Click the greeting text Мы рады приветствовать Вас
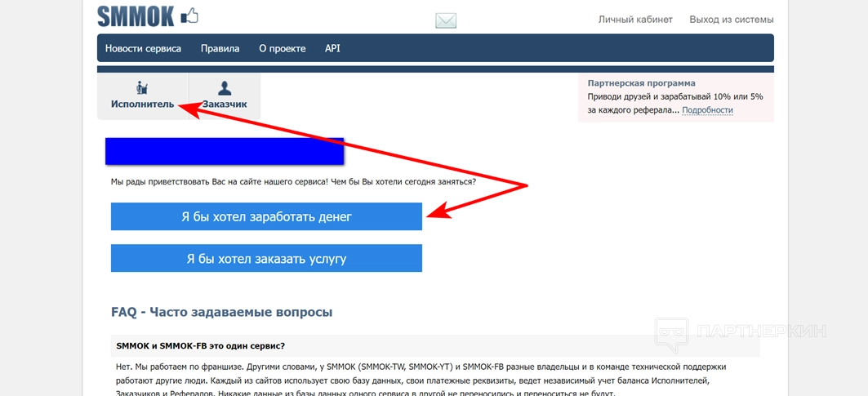Screen dimensions: 868x396 (x=293, y=182)
